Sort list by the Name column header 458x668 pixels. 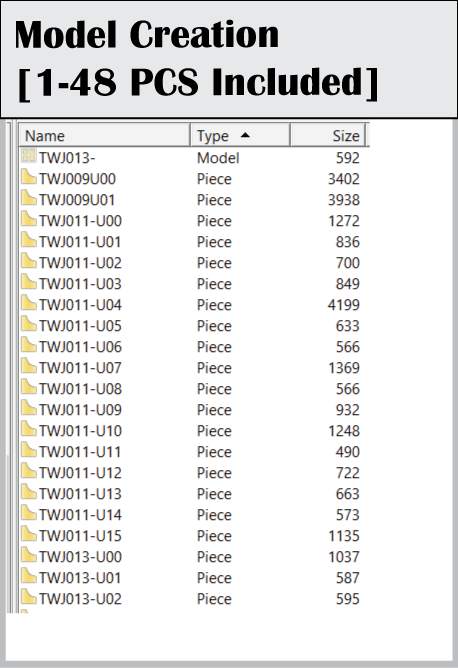(x=104, y=135)
